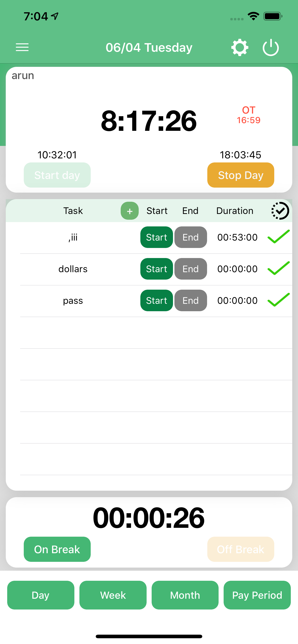298x644 pixels.
Task: Show the Month view tab
Action: (x=185, y=595)
